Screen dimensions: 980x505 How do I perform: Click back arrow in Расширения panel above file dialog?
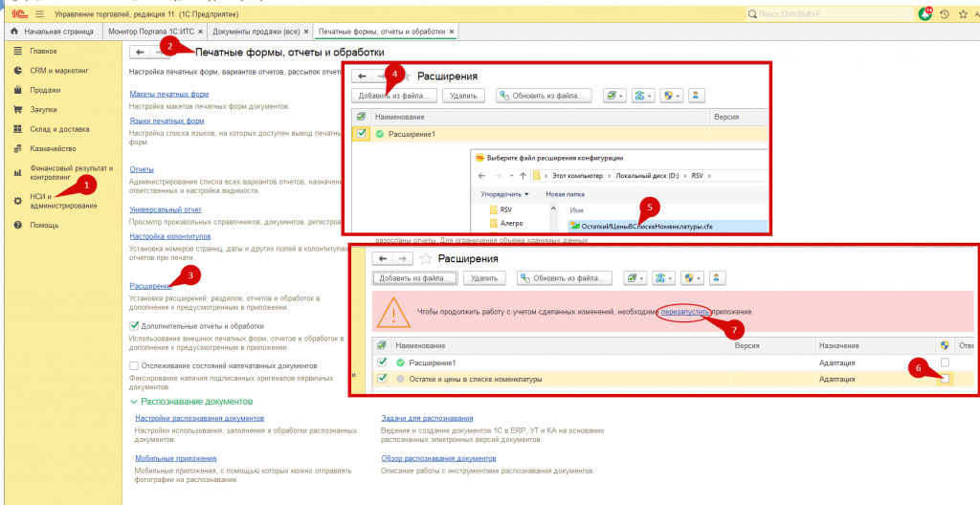362,77
